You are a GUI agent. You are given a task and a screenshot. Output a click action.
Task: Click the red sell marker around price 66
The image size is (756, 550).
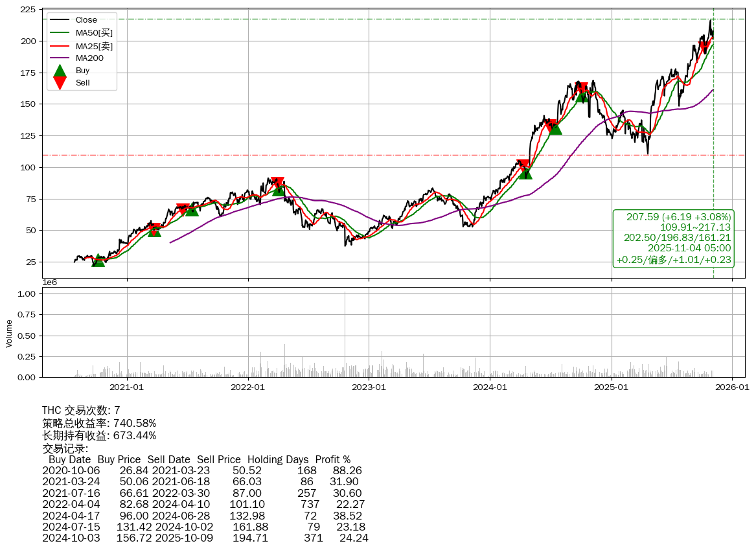[x=183, y=209]
